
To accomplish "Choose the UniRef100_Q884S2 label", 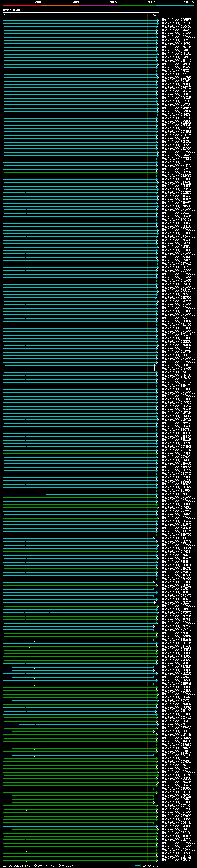I will tap(177, 521).
